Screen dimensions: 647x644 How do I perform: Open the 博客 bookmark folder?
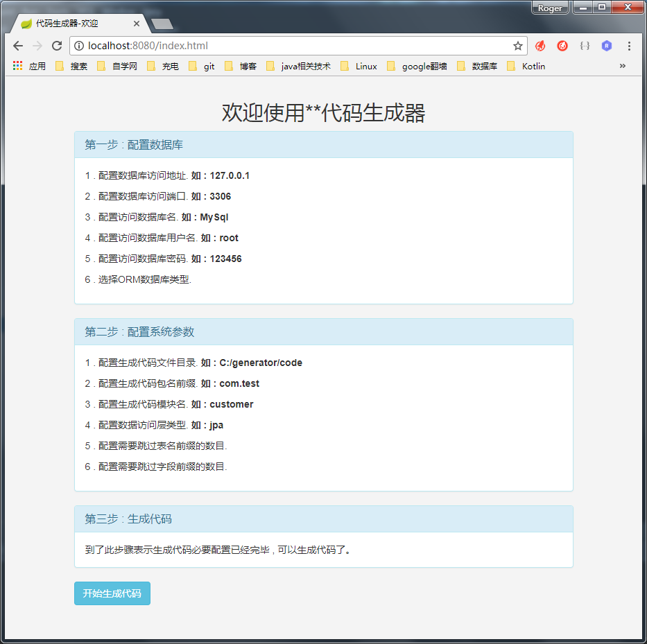coord(241,66)
